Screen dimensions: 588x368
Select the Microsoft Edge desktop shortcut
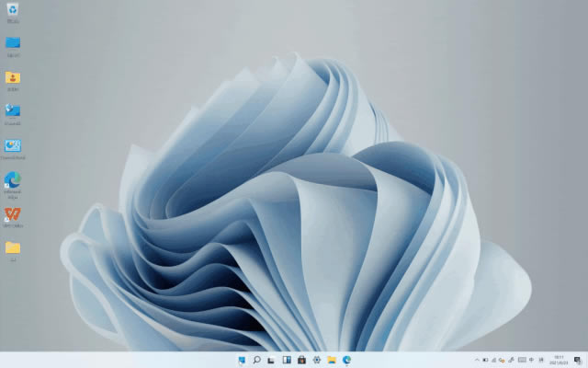coord(13,185)
